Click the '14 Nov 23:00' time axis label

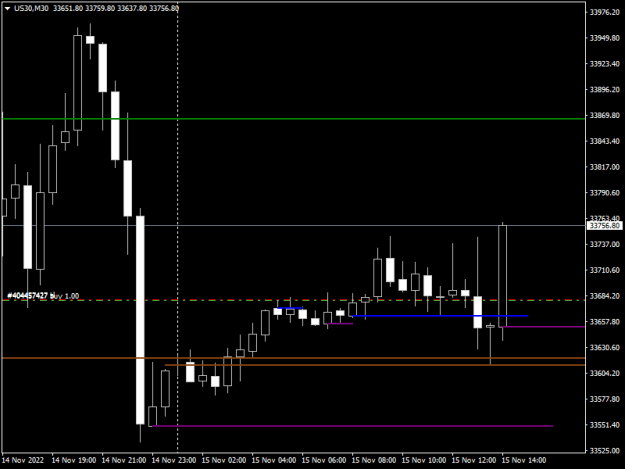[174, 460]
